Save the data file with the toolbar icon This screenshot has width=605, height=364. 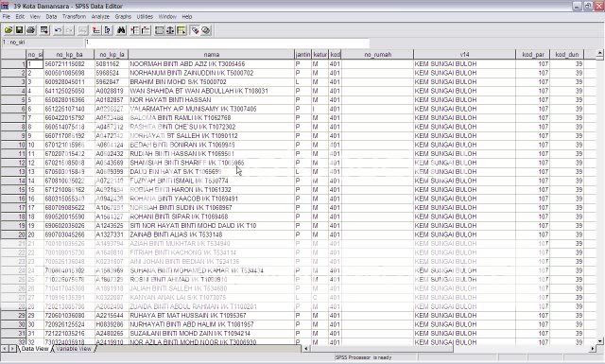pyautogui.click(x=19, y=30)
